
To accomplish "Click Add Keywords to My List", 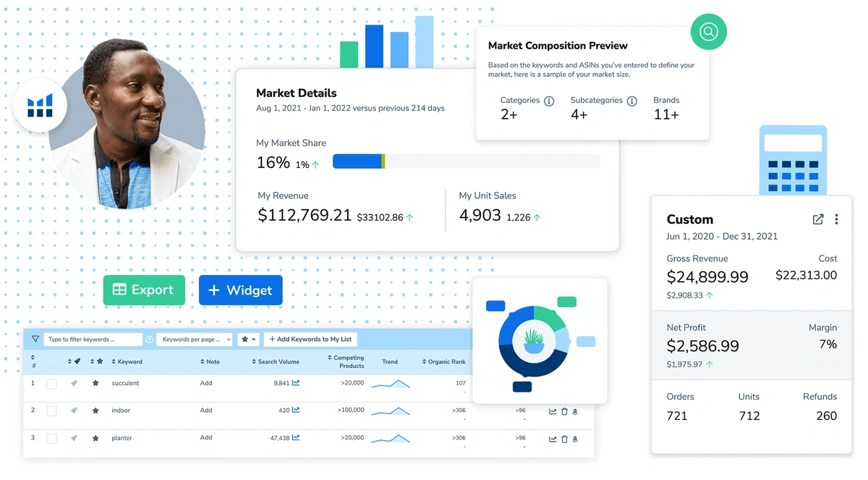I will (x=310, y=339).
